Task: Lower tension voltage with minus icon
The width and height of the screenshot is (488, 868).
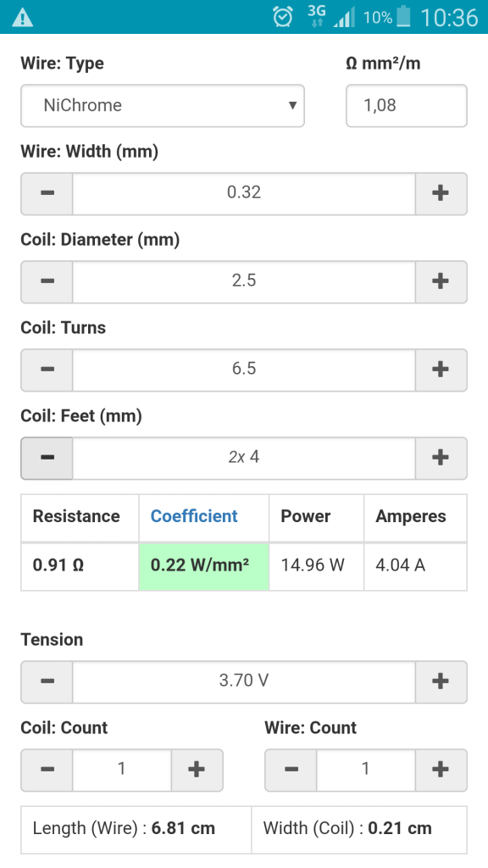Action: [47, 682]
